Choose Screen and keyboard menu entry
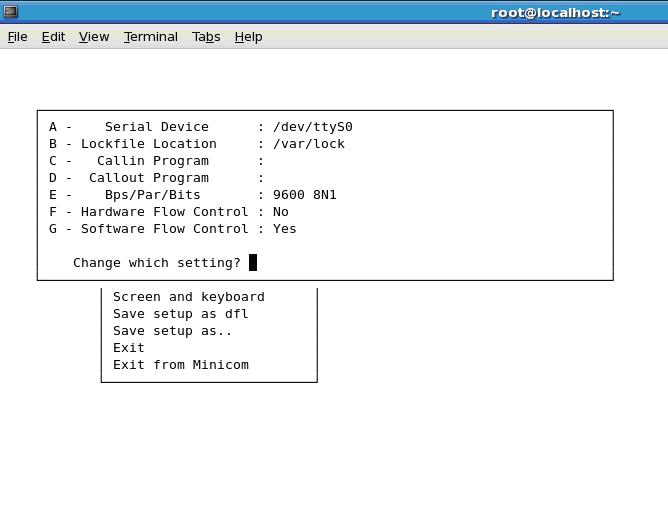 pyautogui.click(x=189, y=297)
